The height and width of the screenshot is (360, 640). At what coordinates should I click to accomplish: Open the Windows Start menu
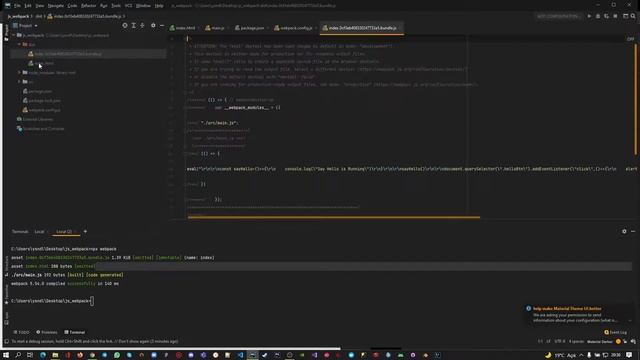(6, 355)
